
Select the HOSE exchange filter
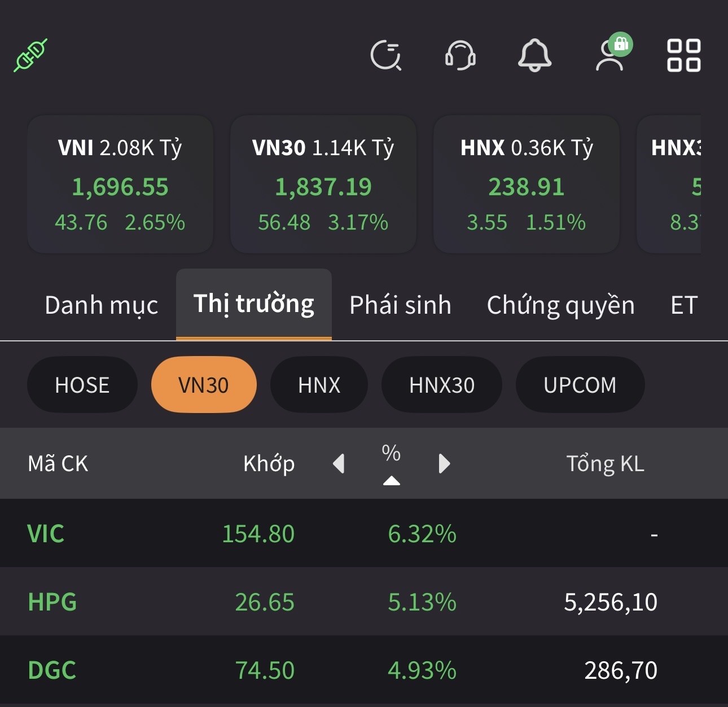tap(82, 385)
